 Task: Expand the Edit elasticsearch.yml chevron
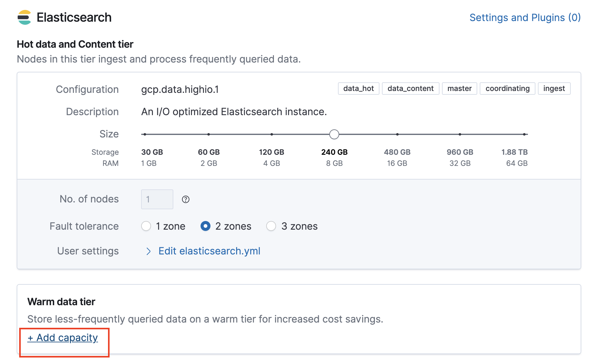click(149, 251)
